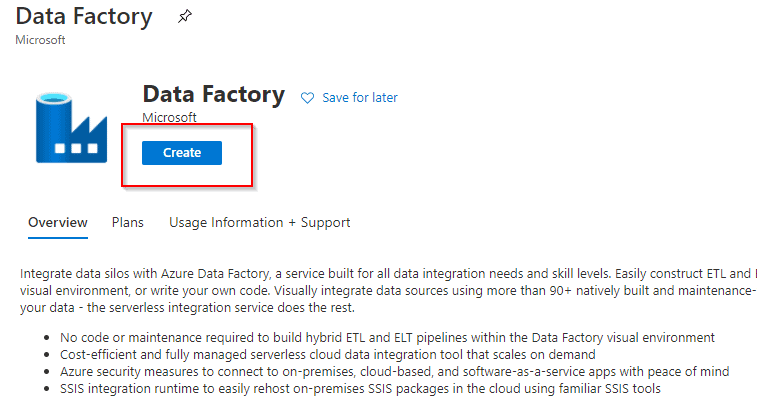Click the heart icon to save for later
Viewport: 757px width, 410px height.
tap(307, 98)
